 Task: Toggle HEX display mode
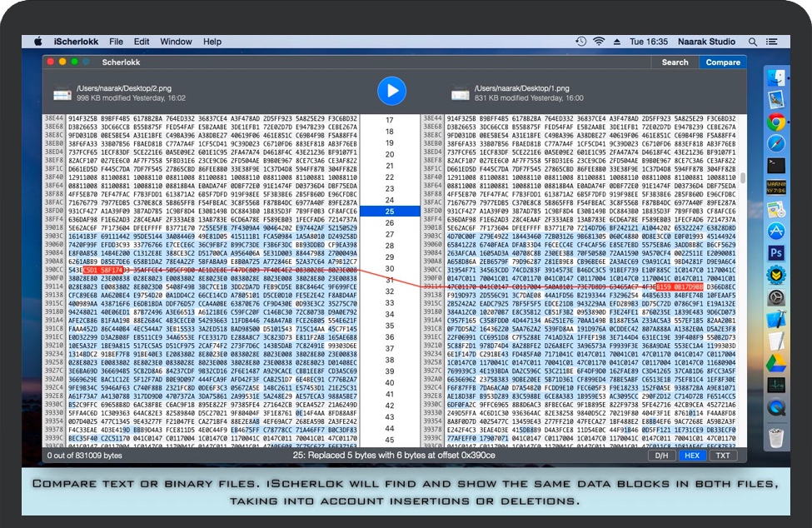click(691, 456)
